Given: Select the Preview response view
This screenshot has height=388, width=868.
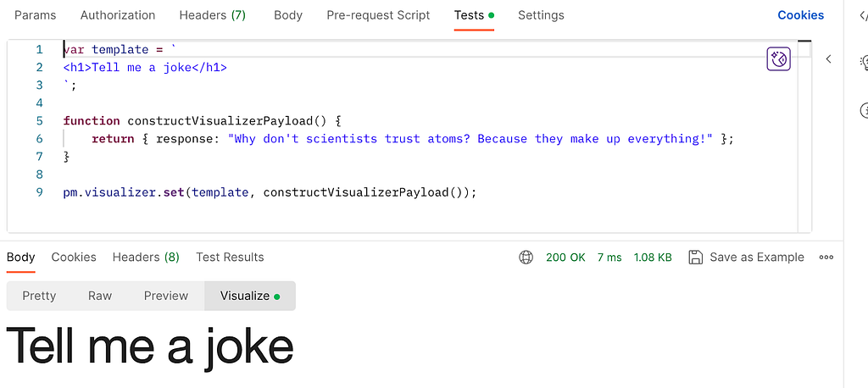Looking at the screenshot, I should [166, 297].
